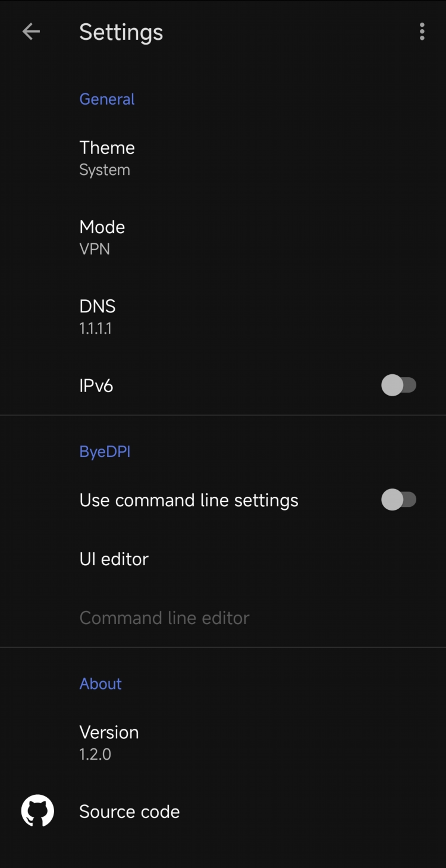The height and width of the screenshot is (868, 446).
Task: Open the Source code link
Action: click(x=223, y=811)
